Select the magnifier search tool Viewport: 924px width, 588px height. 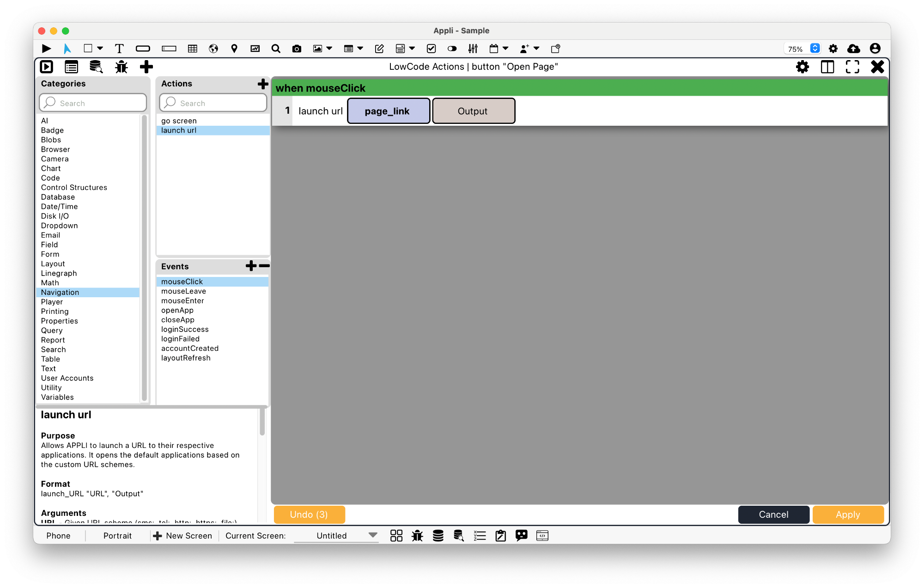pos(276,49)
